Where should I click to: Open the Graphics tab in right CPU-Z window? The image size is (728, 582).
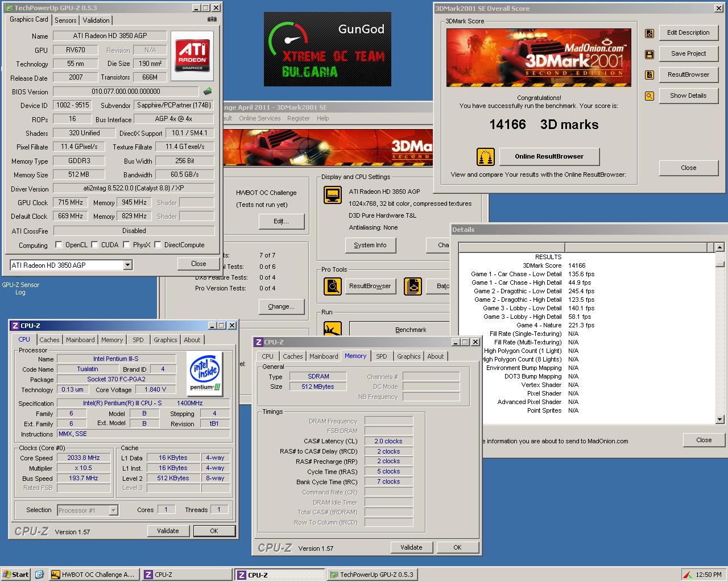click(409, 356)
